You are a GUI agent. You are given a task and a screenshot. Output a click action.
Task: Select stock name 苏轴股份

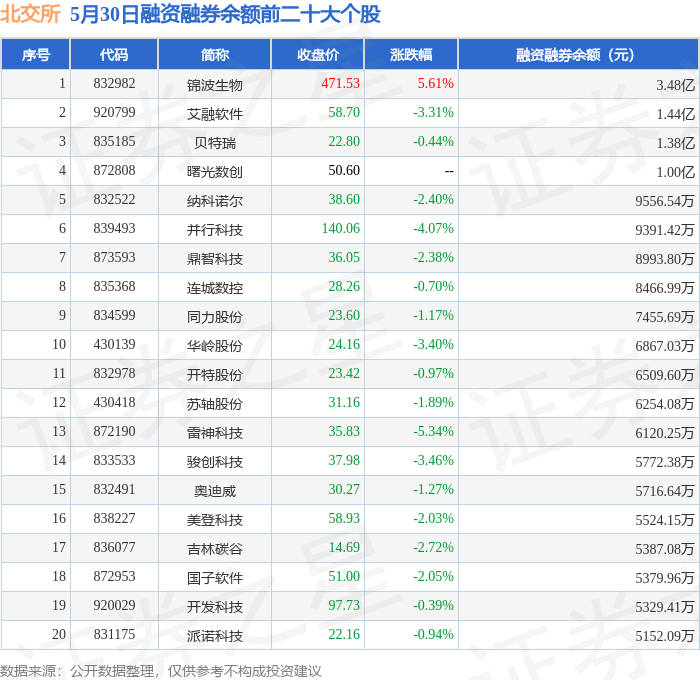[x=215, y=404]
